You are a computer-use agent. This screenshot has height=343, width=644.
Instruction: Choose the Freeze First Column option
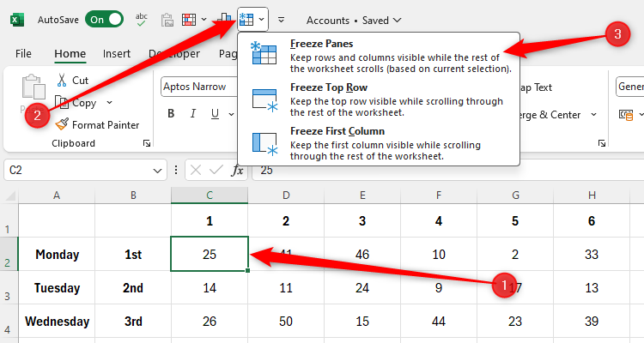click(x=379, y=143)
